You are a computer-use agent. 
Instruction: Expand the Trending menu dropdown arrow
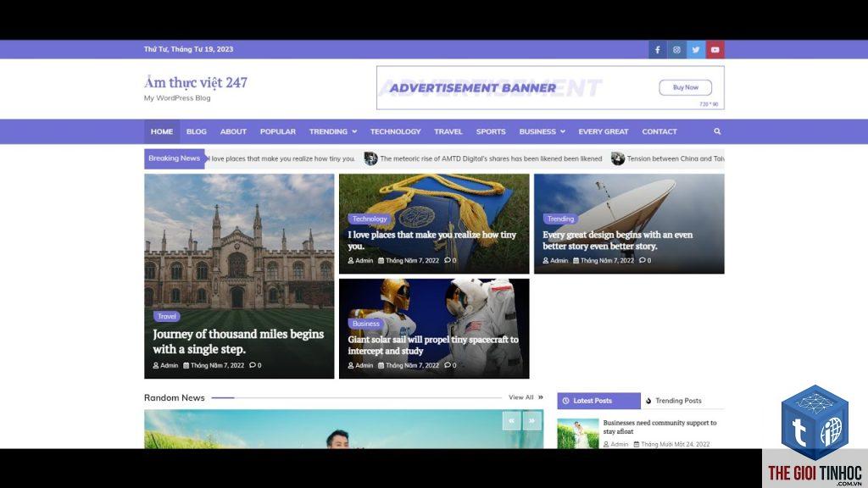pyautogui.click(x=354, y=131)
